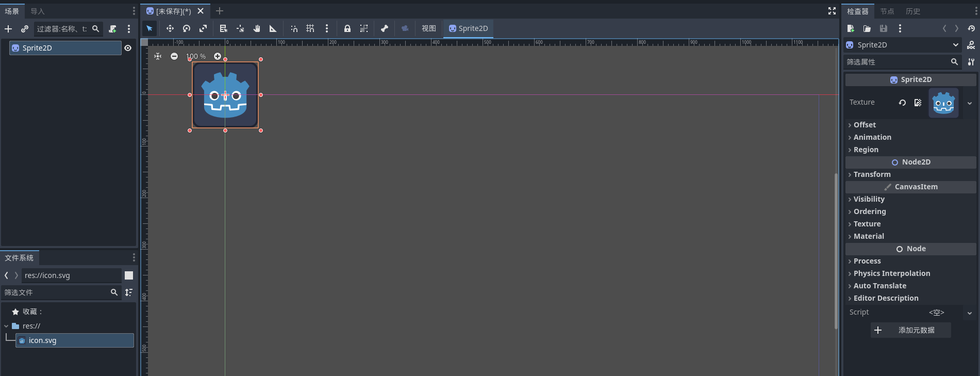Select icon.svg in the FileSystem tree
This screenshot has height=376, width=980.
[x=75, y=340]
